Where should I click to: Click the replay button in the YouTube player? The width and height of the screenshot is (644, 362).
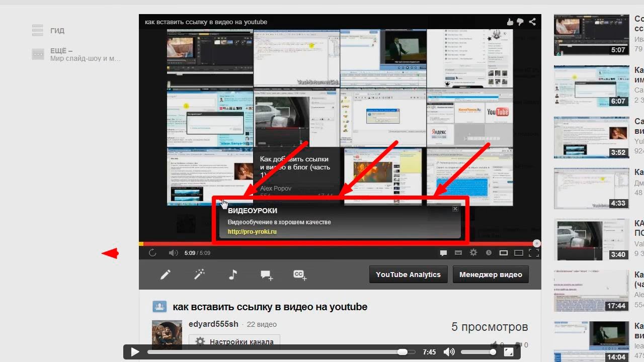(x=152, y=253)
